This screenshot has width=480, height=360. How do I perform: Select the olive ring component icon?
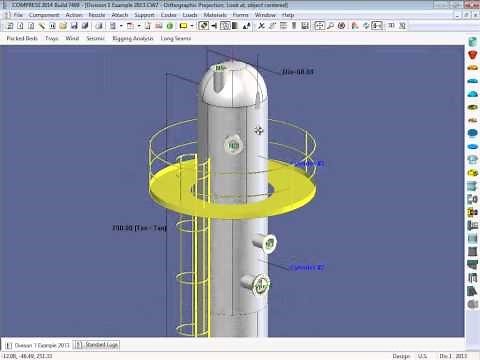pos(472,107)
